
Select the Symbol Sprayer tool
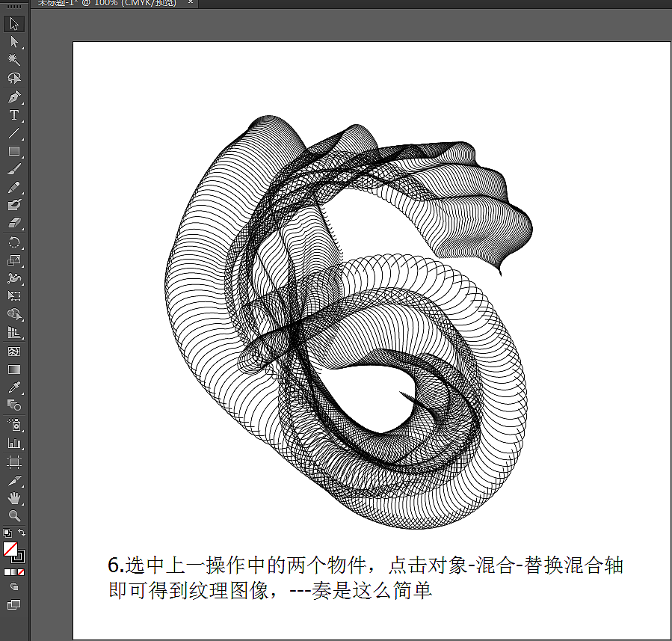pyautogui.click(x=13, y=425)
